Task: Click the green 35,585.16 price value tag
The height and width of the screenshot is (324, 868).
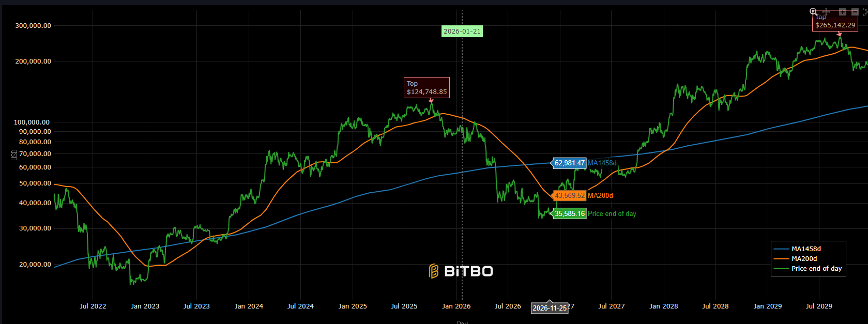Action: pyautogui.click(x=569, y=214)
